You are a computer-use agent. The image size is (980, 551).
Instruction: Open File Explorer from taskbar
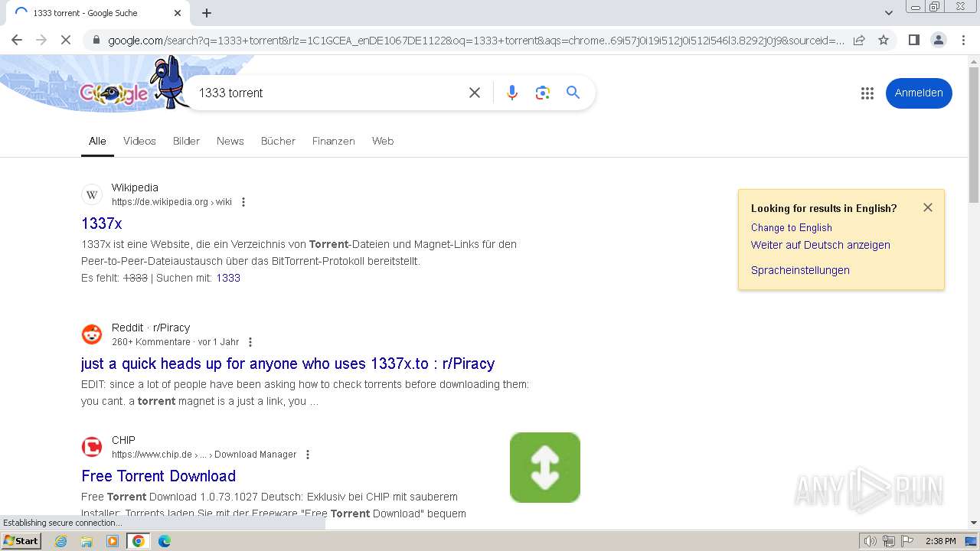coord(87,541)
